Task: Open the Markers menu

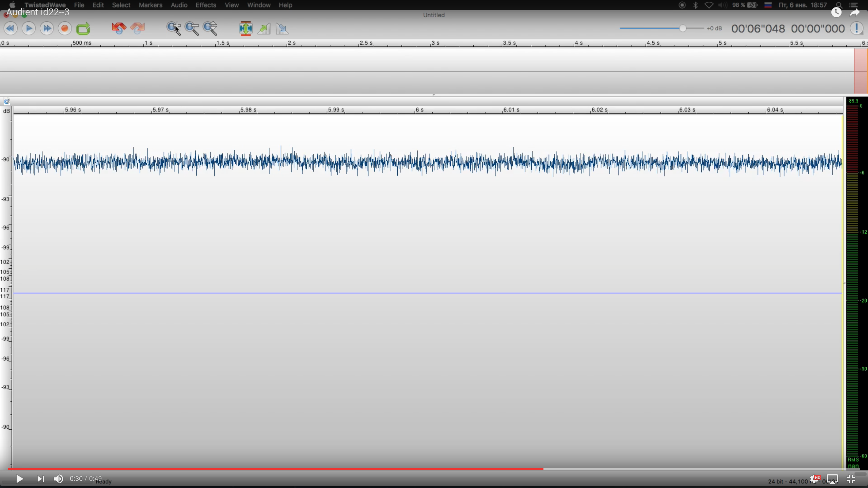Action: click(x=150, y=5)
